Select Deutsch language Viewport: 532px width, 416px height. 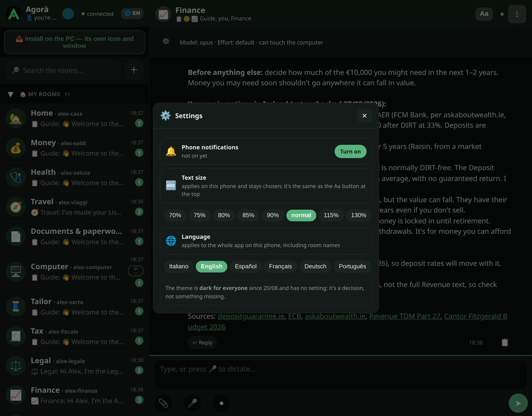pos(315,266)
